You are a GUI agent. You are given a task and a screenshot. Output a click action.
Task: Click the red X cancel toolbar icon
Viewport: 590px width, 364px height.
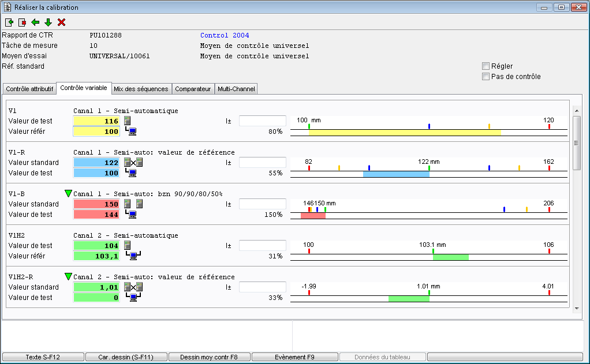tap(61, 22)
